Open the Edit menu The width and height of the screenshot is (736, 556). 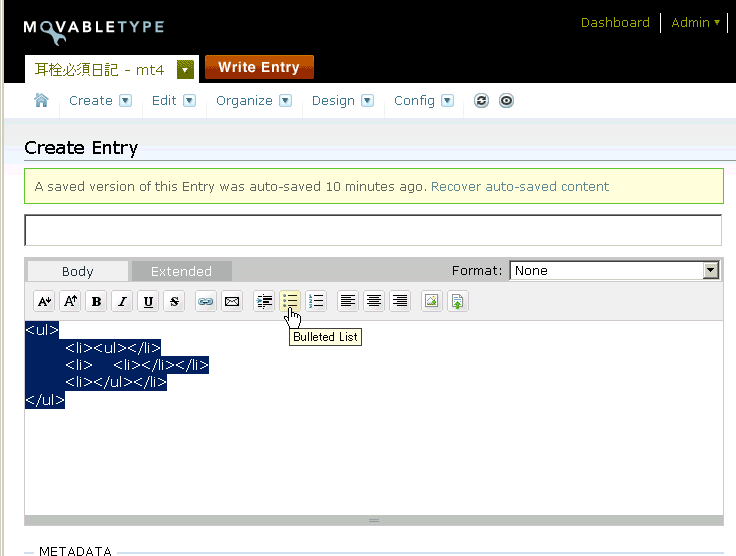click(x=164, y=100)
